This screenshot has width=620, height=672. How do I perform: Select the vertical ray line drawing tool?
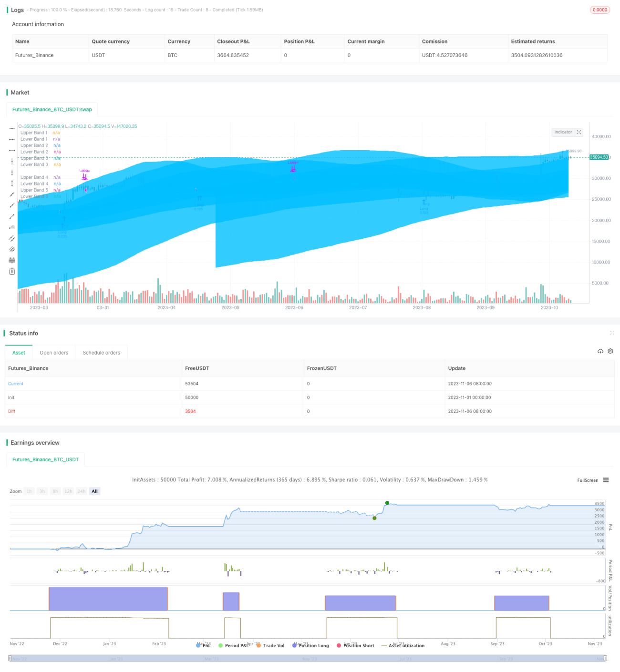[x=12, y=172]
